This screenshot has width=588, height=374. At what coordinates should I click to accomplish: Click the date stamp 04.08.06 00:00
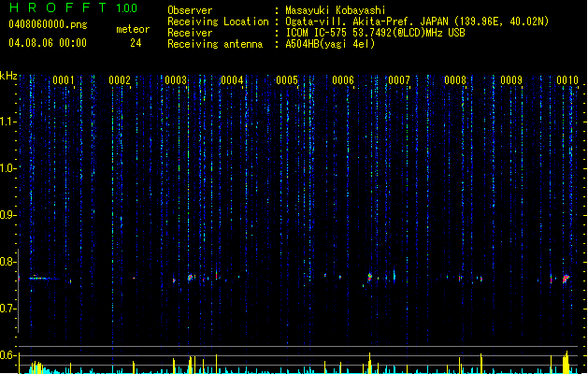pyautogui.click(x=48, y=43)
